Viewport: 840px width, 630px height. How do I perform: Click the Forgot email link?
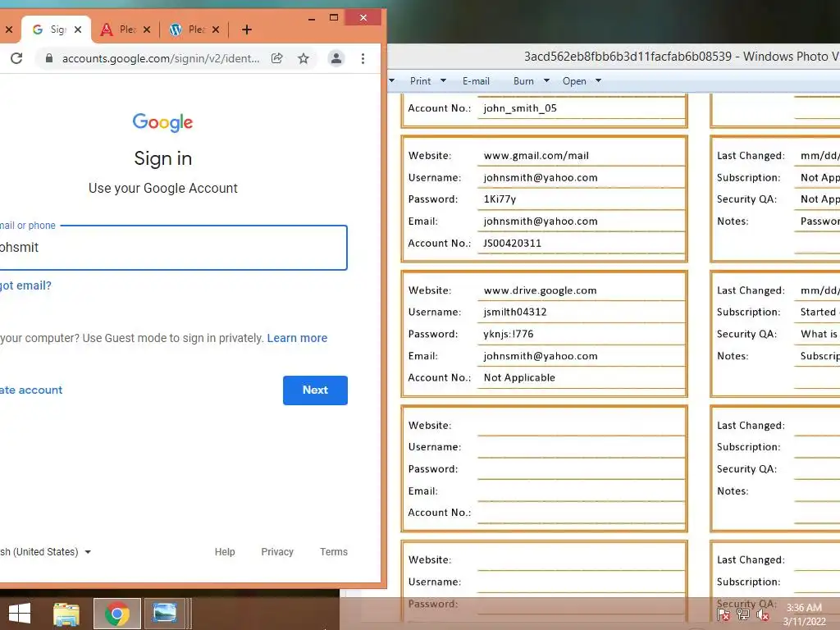pos(25,285)
